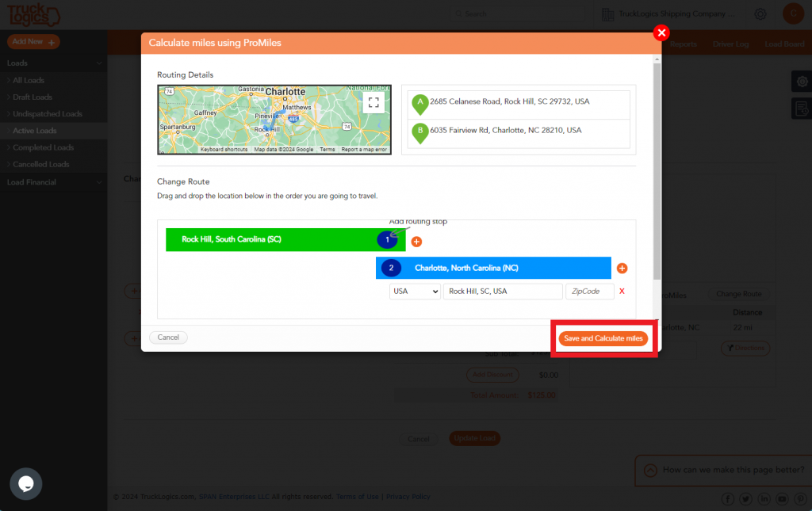This screenshot has width=812, height=511.
Task: Go to the Driver Log tab
Action: (x=730, y=44)
